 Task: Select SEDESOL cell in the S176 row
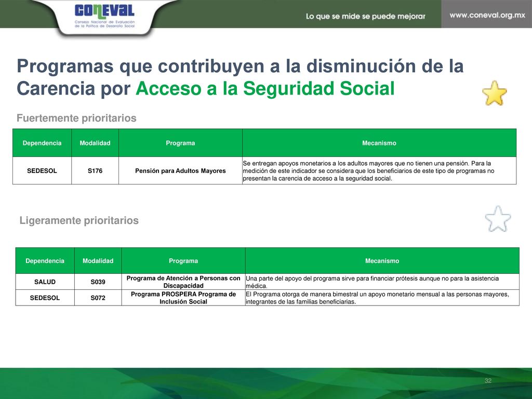pyautogui.click(x=42, y=170)
